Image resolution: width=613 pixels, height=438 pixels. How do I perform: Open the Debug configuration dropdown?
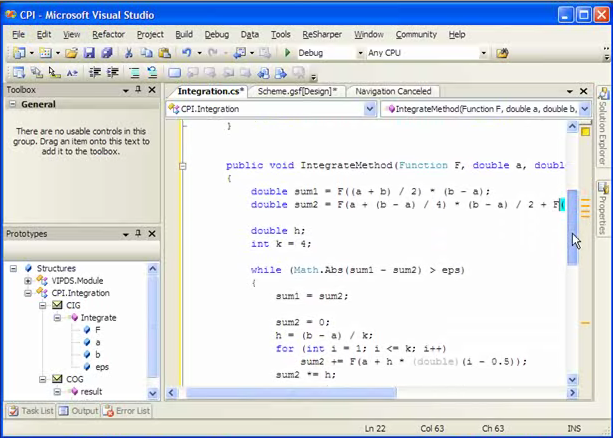pyautogui.click(x=359, y=53)
